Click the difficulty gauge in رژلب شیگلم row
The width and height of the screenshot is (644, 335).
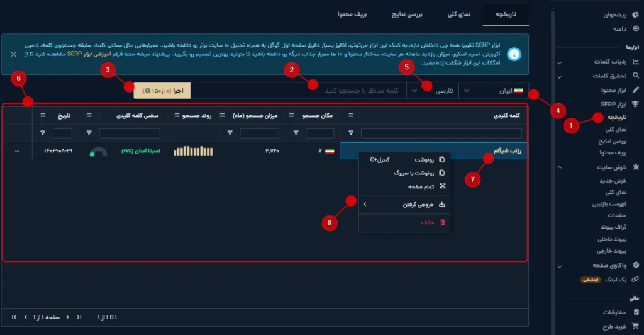[x=99, y=152]
